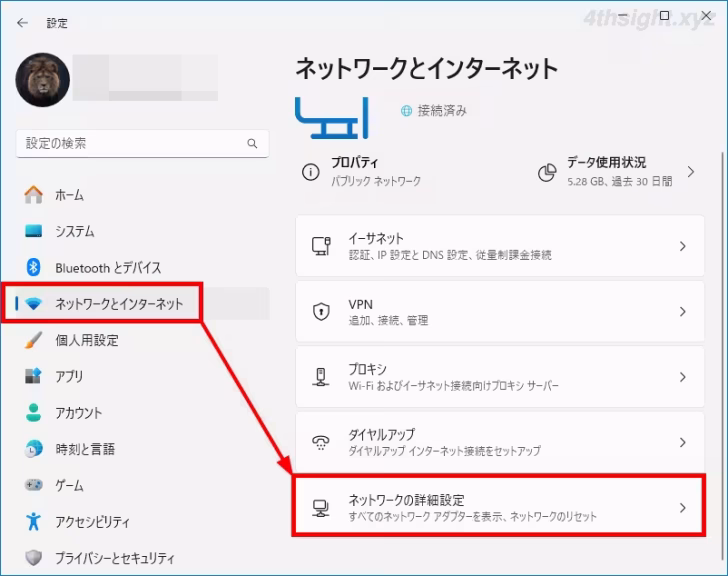
Task: Open the VPN settings card
Action: pyautogui.click(x=500, y=311)
